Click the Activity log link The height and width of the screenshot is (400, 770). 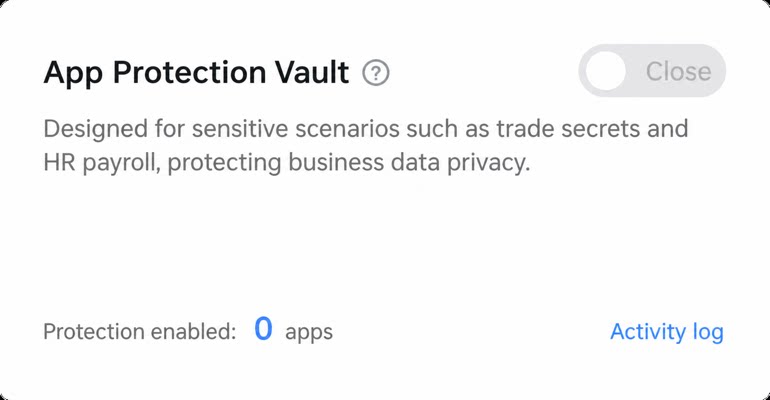click(x=667, y=332)
